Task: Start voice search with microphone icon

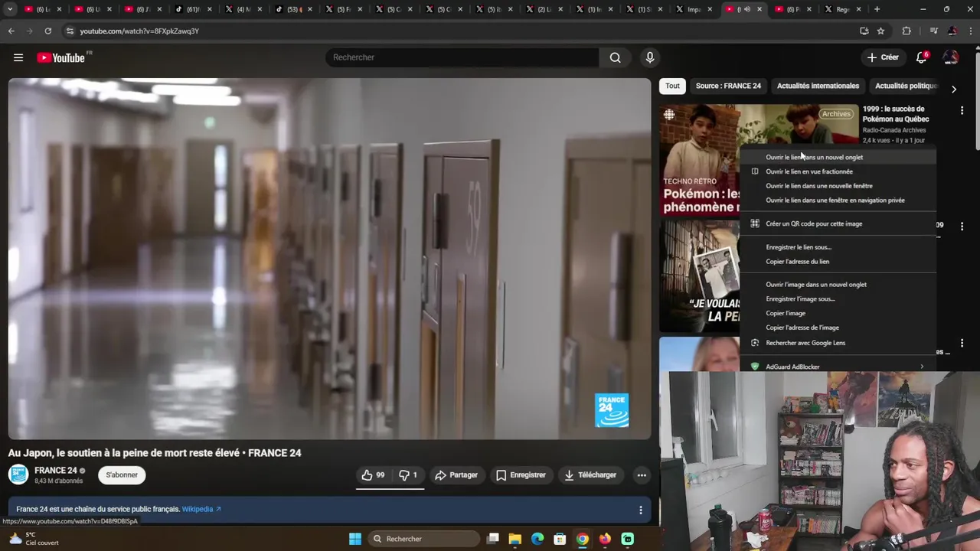Action: [649, 57]
